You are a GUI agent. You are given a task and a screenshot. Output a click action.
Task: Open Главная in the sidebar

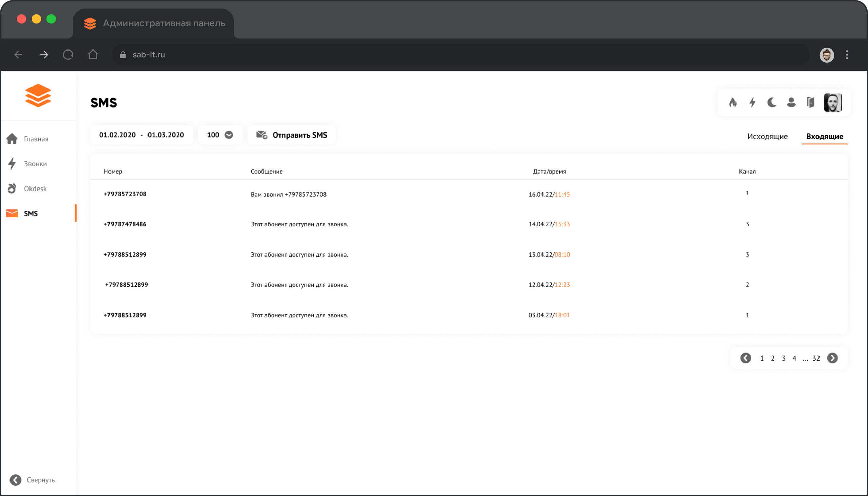click(36, 139)
